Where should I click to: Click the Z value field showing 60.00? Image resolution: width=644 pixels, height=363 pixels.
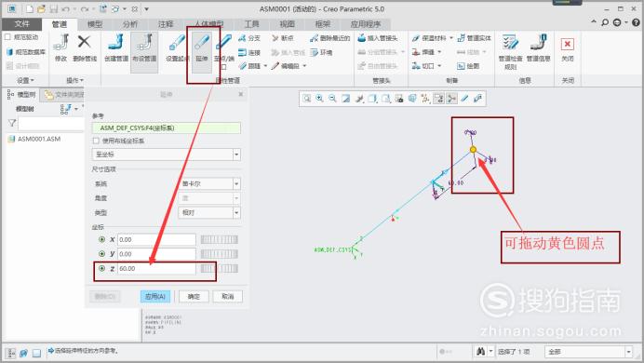point(156,268)
